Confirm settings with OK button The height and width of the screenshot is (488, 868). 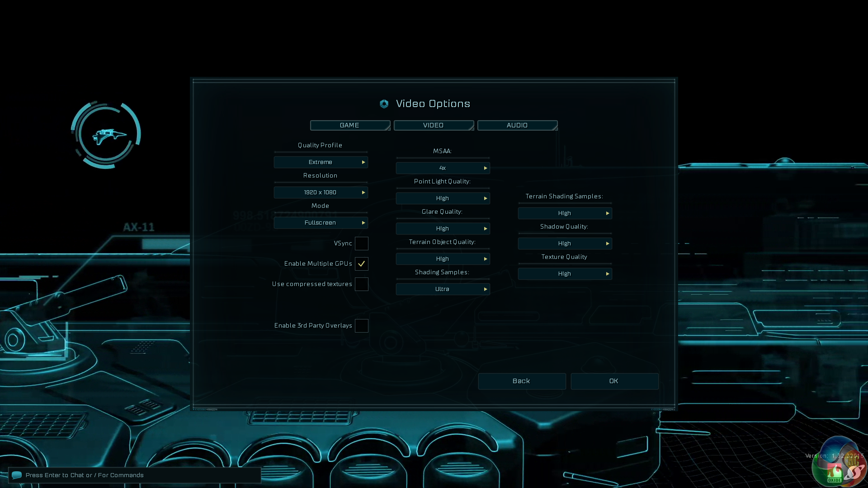[x=615, y=381]
